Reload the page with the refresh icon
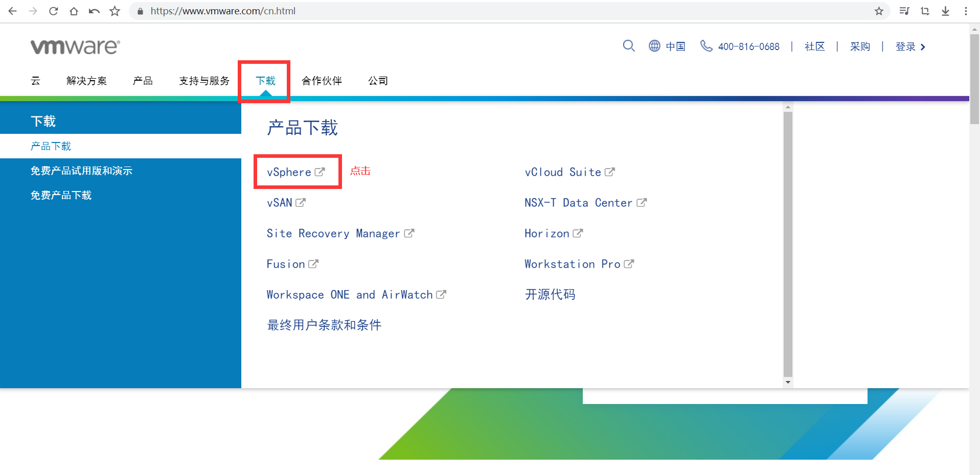Viewport: 980px width, 475px height. (54, 11)
